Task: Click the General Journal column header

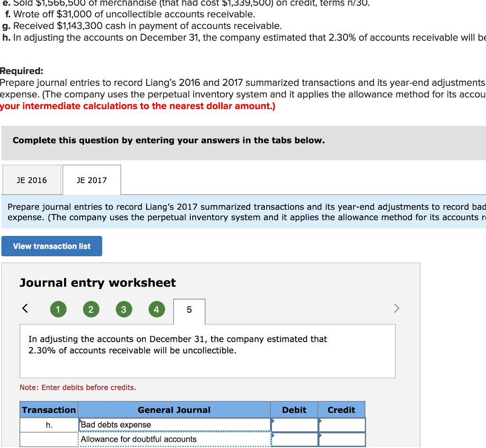Action: (x=174, y=410)
